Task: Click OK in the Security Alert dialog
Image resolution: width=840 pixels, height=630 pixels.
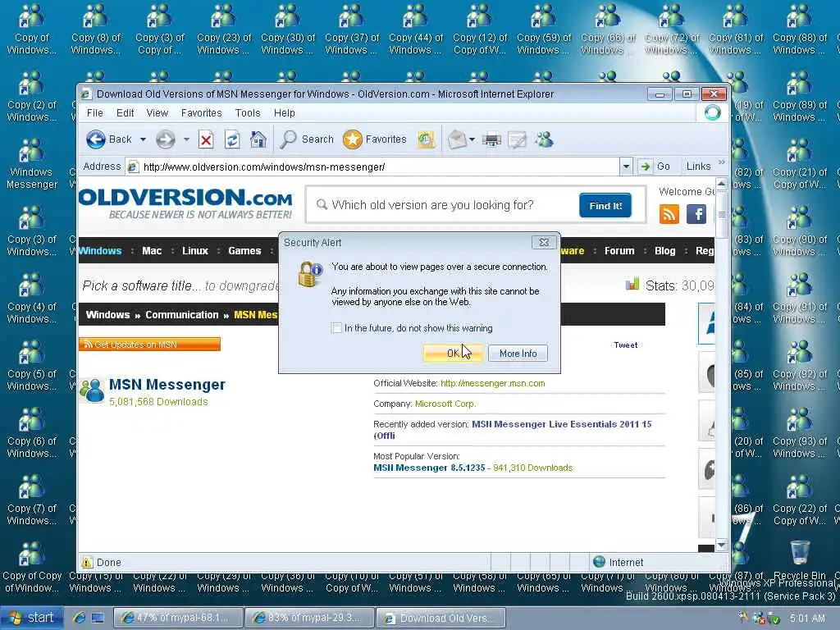Action: 453,353
